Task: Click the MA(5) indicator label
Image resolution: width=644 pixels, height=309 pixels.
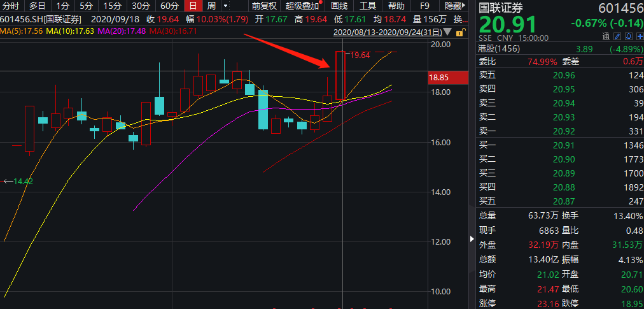Action: click(x=21, y=31)
